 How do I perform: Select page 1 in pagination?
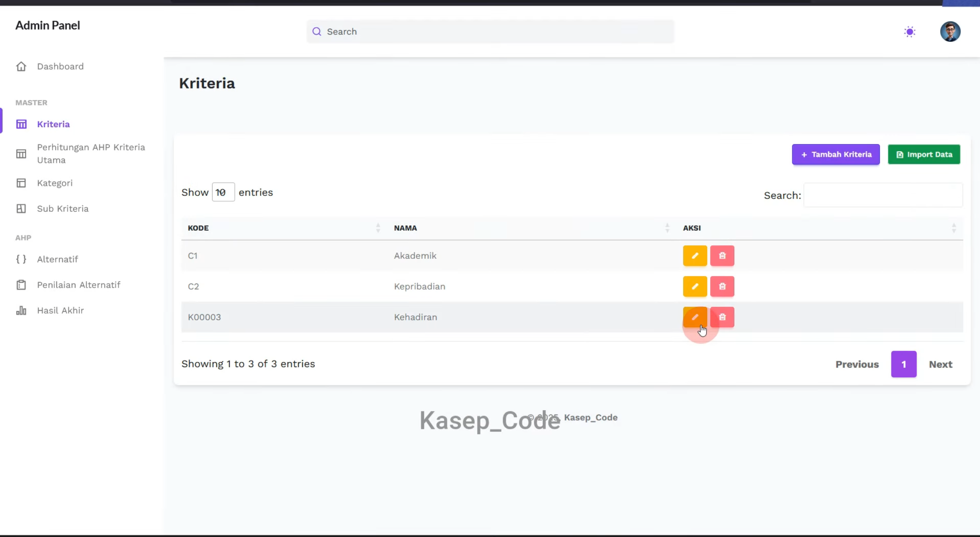click(903, 364)
